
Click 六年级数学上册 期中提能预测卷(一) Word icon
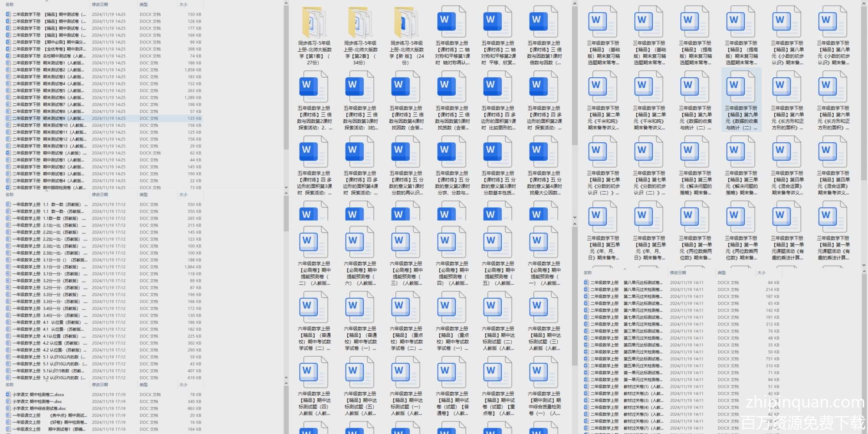pos(544,243)
